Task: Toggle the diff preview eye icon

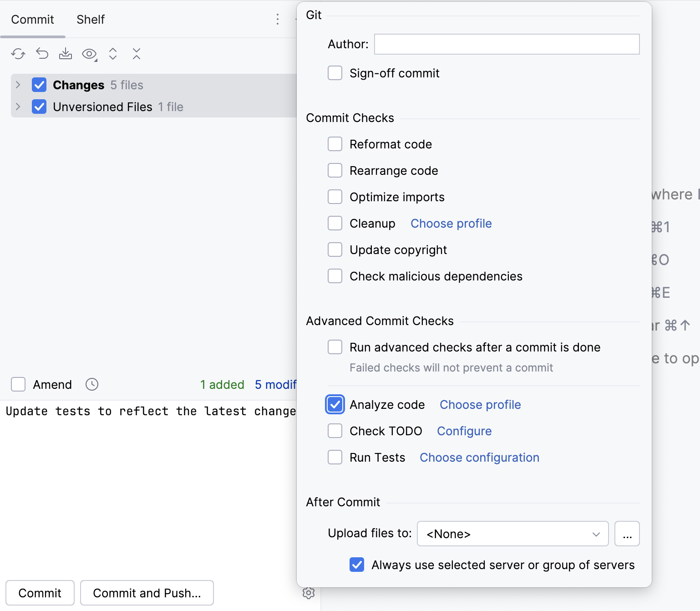Action: [x=89, y=54]
